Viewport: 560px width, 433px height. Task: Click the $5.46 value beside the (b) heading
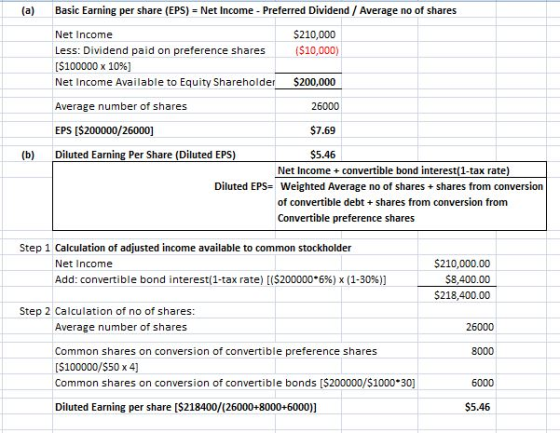[322, 155]
